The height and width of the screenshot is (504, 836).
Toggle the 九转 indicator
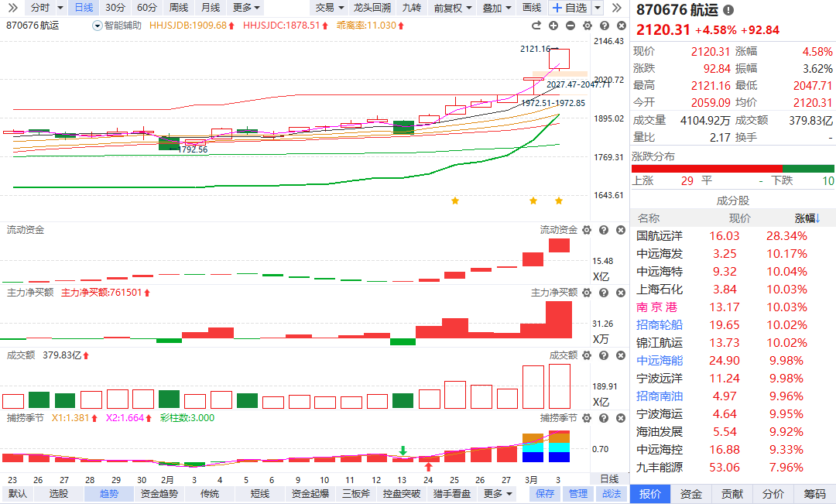(x=412, y=8)
